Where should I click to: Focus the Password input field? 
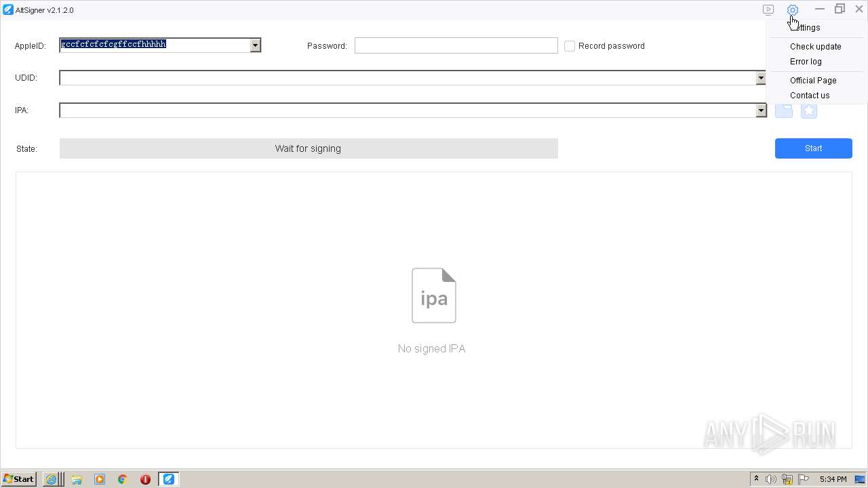[x=456, y=45]
